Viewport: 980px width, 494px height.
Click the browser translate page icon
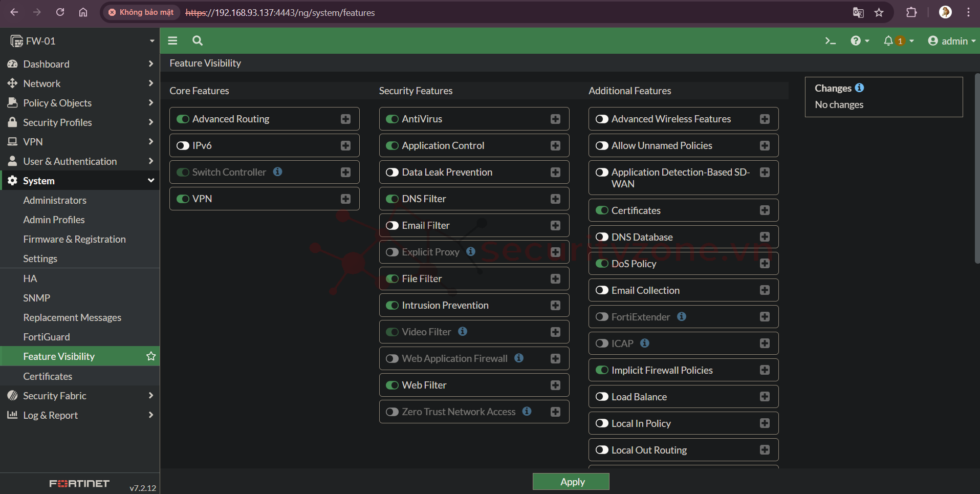858,13
